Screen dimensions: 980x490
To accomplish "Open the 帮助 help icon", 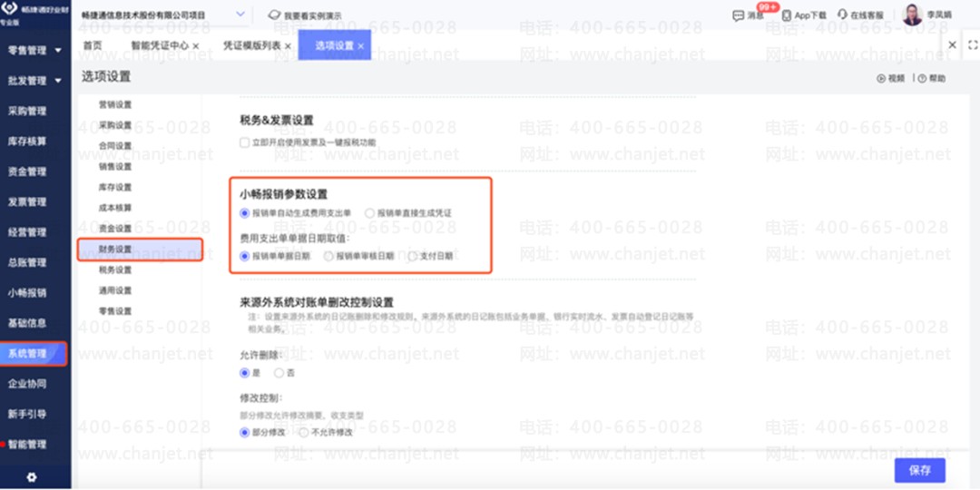I will (x=922, y=79).
